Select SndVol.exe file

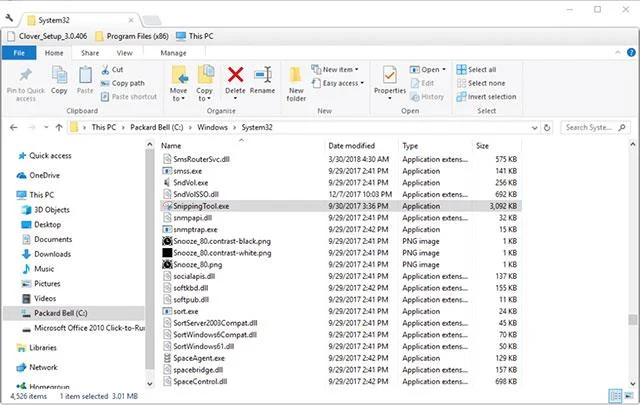click(x=341, y=182)
